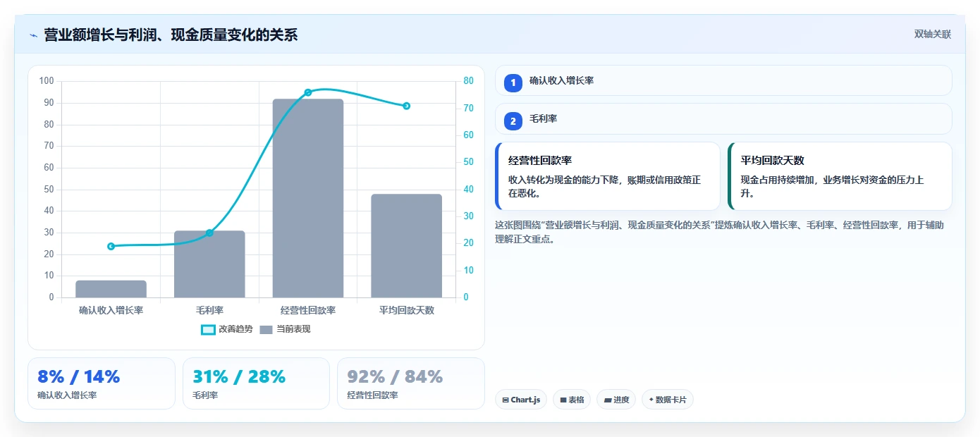The height and width of the screenshot is (437, 980).
Task: Click the number 2 badge icon
Action: point(513,121)
